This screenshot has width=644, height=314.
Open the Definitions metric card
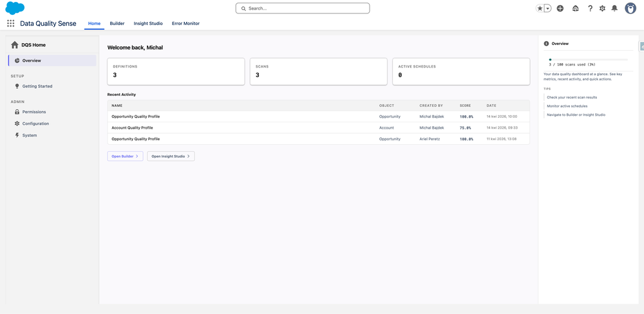176,71
